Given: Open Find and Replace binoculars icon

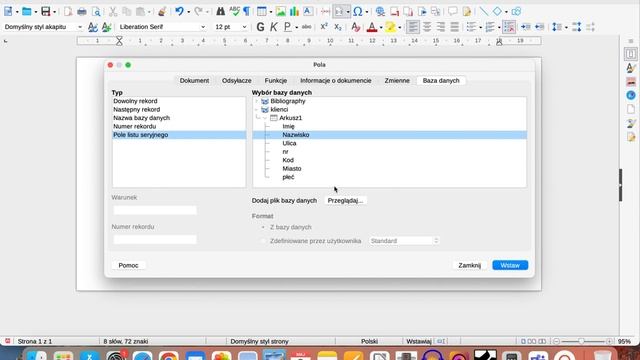Looking at the screenshot, I should pyautogui.click(x=220, y=11).
